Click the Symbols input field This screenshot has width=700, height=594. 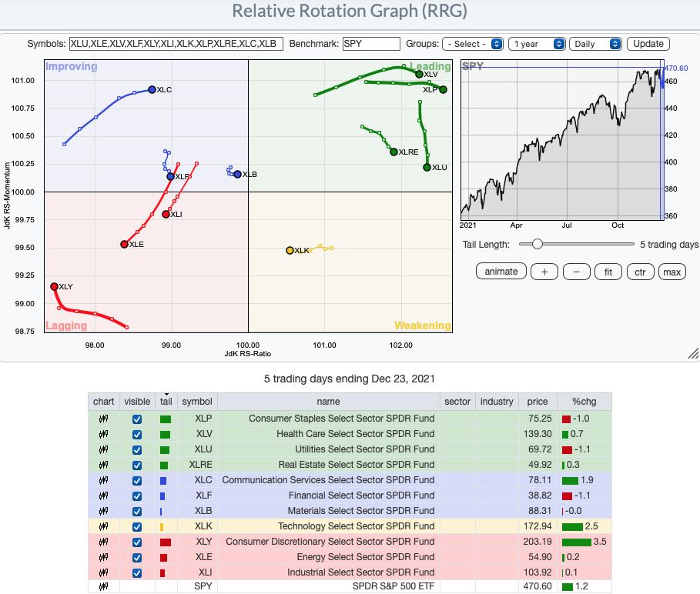pos(176,44)
